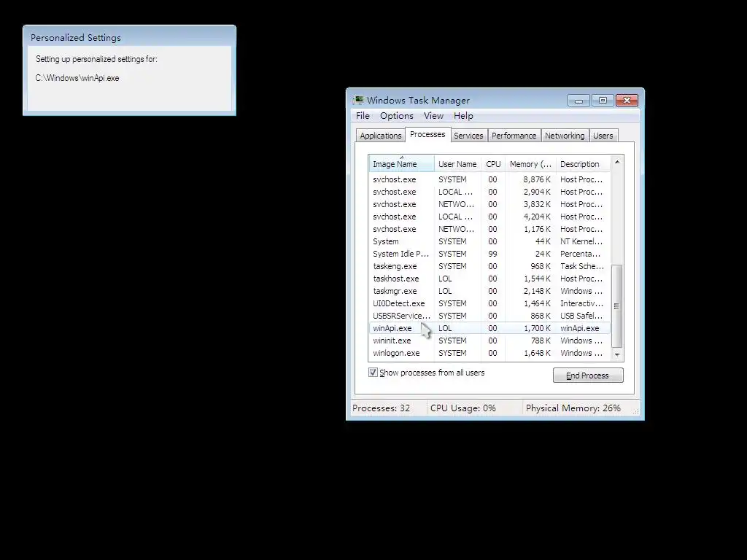Image resolution: width=747 pixels, height=560 pixels.
Task: Select the winApi.exe process row
Action: [x=489, y=328]
